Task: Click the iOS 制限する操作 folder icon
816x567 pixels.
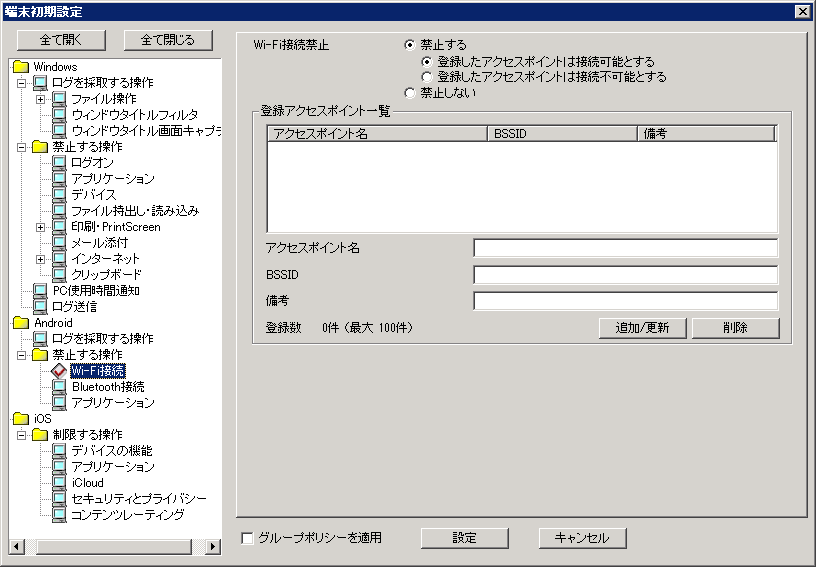Action: [x=40, y=435]
